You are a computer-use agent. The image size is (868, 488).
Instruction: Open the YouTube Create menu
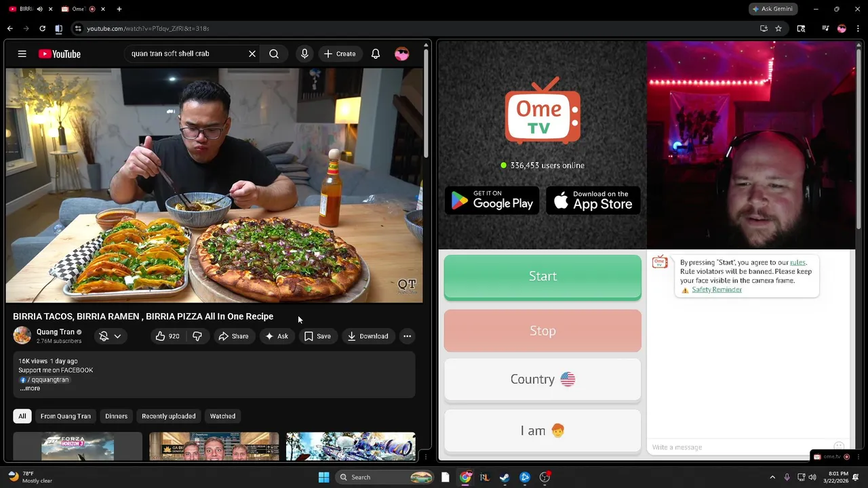pos(340,54)
